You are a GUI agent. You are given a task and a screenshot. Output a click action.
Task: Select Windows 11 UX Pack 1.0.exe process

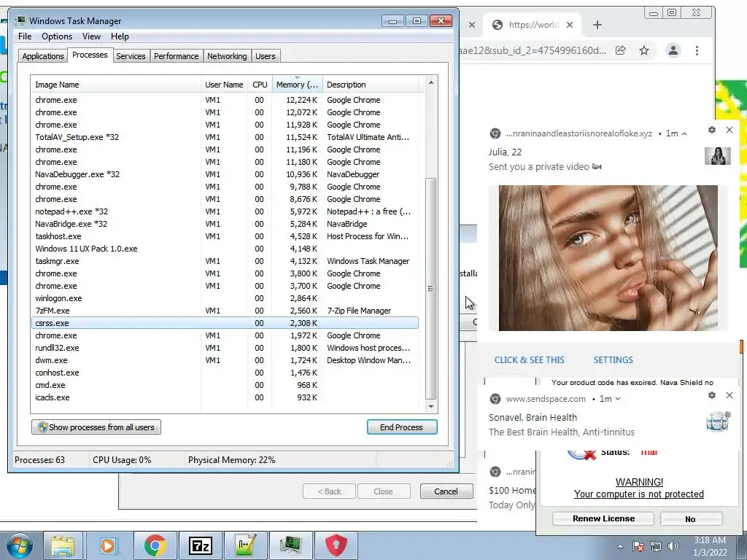click(x=225, y=249)
